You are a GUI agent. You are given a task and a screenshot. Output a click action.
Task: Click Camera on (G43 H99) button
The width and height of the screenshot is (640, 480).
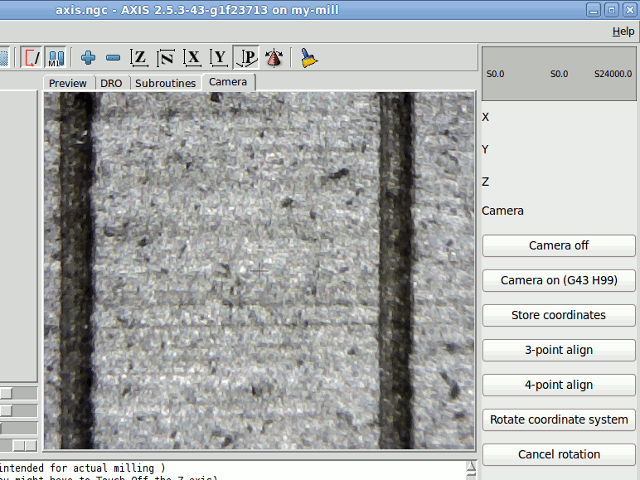558,280
